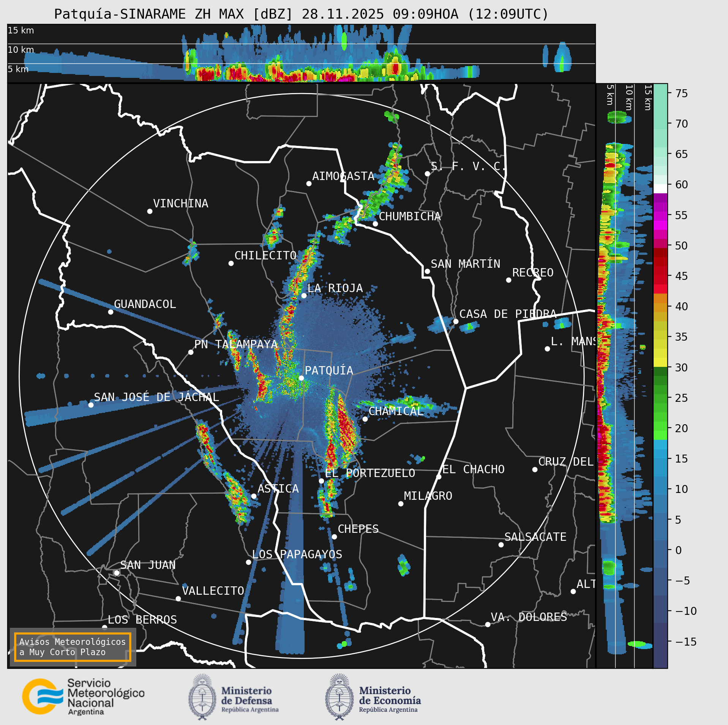
Task: Click the PATQUÍA city label
Action: (329, 370)
